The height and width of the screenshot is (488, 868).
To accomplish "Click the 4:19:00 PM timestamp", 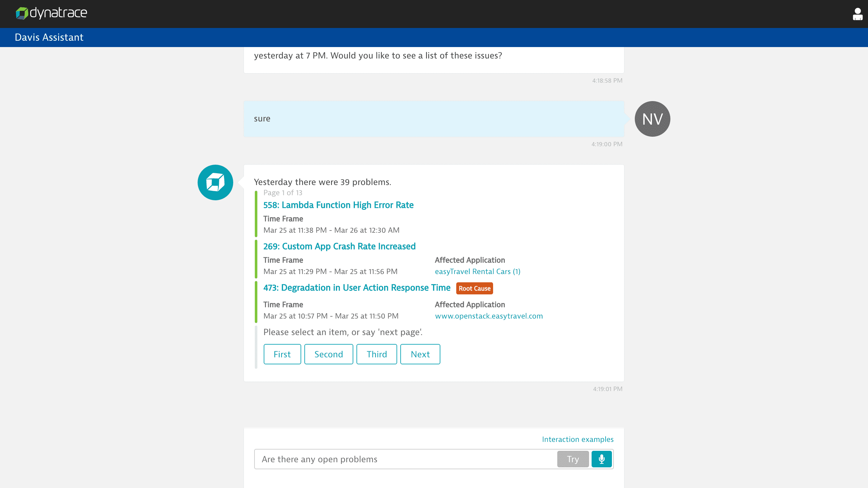I will click(607, 144).
